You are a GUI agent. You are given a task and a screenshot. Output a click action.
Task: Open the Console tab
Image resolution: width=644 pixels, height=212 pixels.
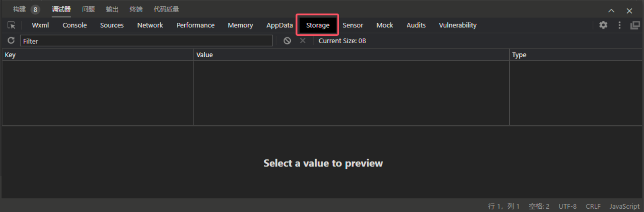tap(75, 25)
